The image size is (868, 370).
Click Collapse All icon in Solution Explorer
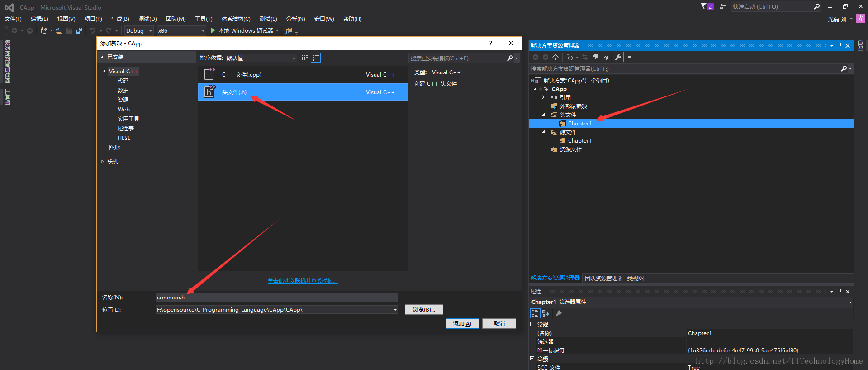point(595,57)
